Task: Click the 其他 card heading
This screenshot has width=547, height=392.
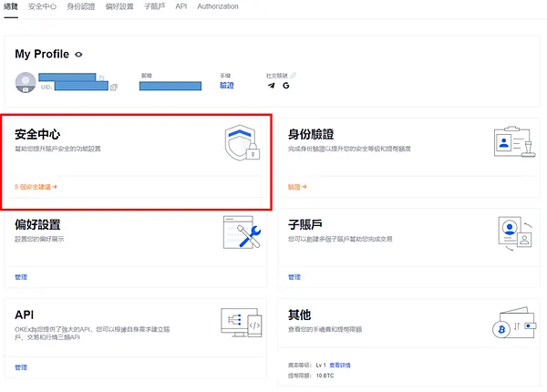Action: (x=299, y=315)
